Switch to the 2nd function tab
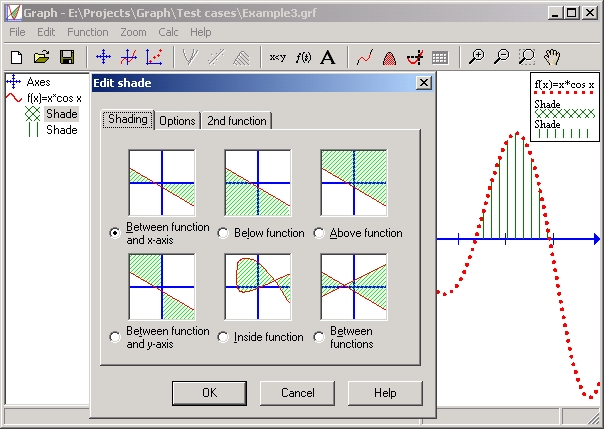This screenshot has height=429, width=604. (x=237, y=121)
